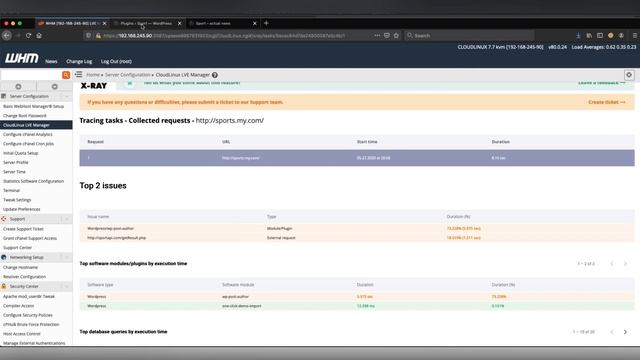Open the help icon beside CloudLinux LVE Manager
Screen dimensions: 640x360
pos(215,75)
